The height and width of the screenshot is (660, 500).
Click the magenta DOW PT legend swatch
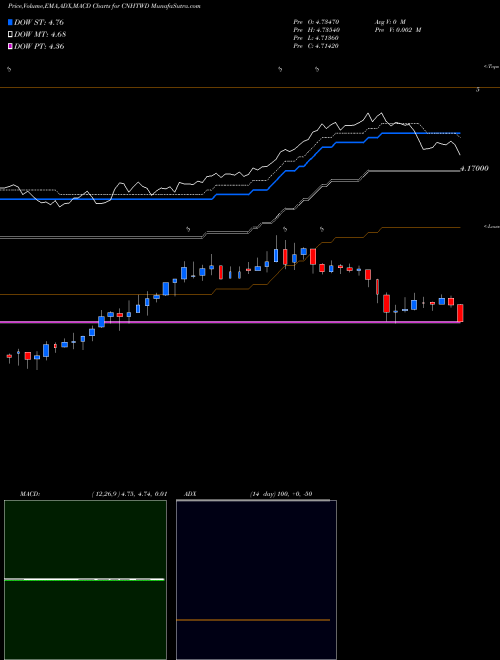[10, 46]
